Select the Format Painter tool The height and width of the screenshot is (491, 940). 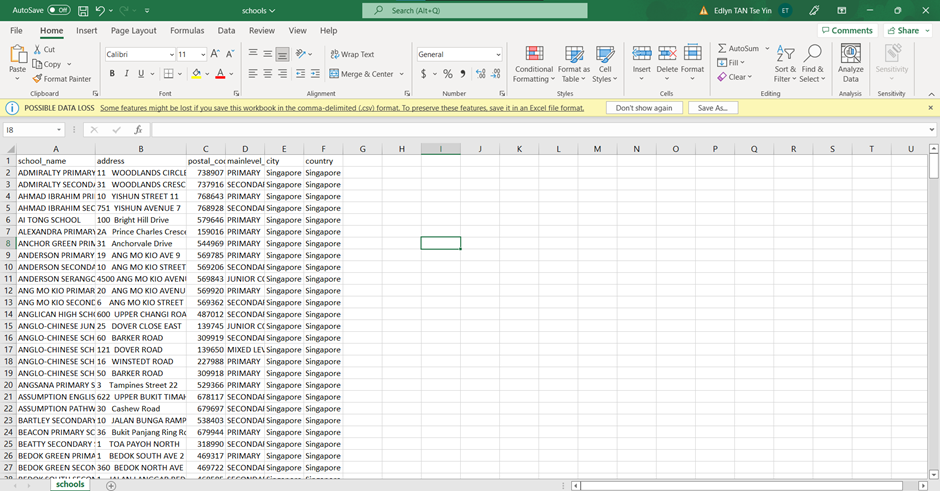(61, 79)
